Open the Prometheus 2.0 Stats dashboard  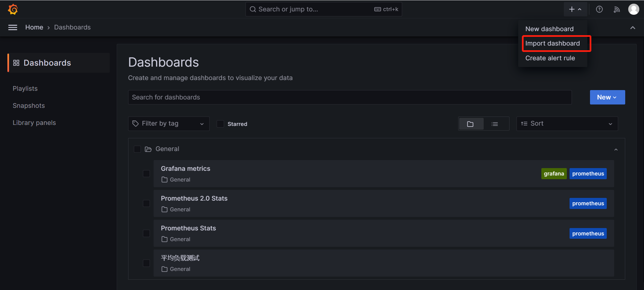[194, 199]
